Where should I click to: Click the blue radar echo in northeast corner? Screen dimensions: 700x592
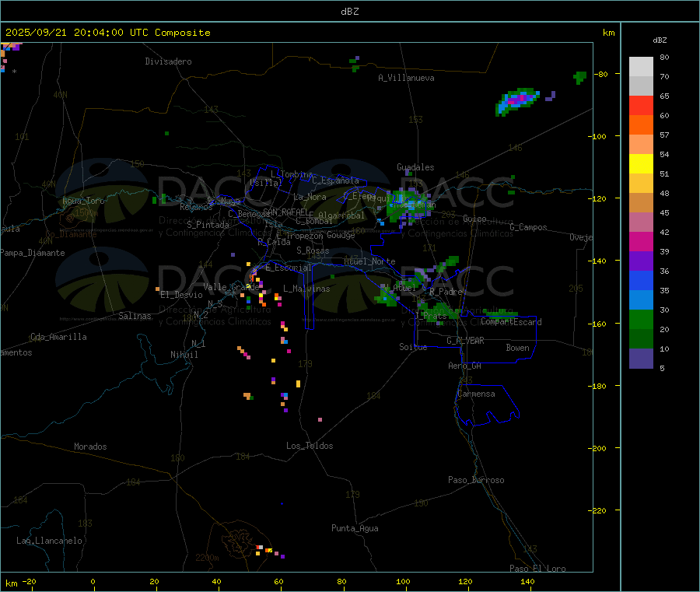tap(517, 101)
